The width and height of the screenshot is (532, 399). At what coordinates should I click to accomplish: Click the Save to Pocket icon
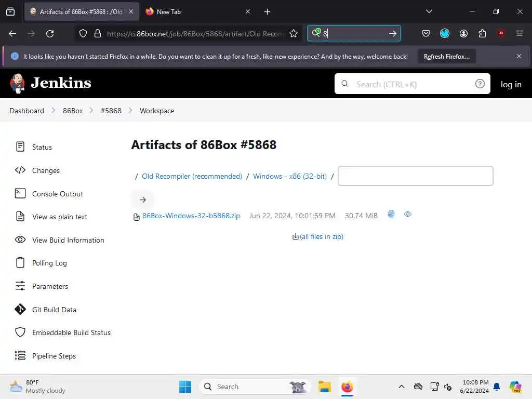[426, 33]
